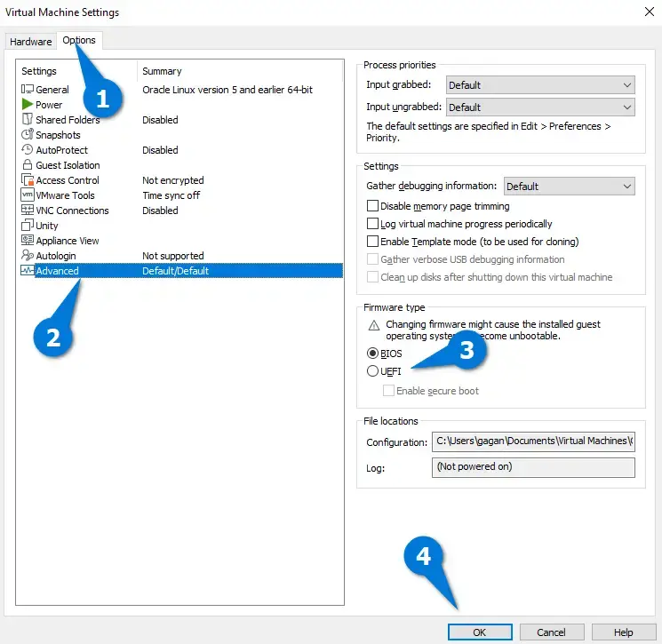Image resolution: width=662 pixels, height=644 pixels.
Task: Confirm settings with the OK button
Action: (480, 632)
